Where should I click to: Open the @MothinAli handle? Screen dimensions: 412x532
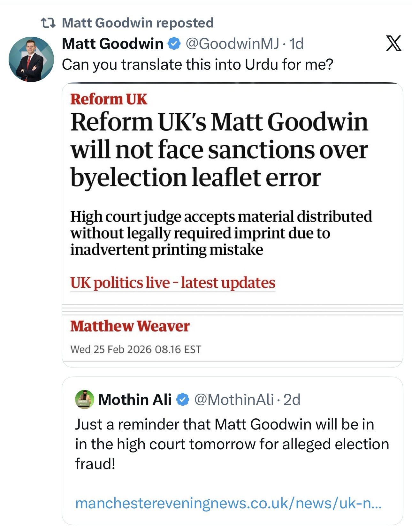point(234,399)
